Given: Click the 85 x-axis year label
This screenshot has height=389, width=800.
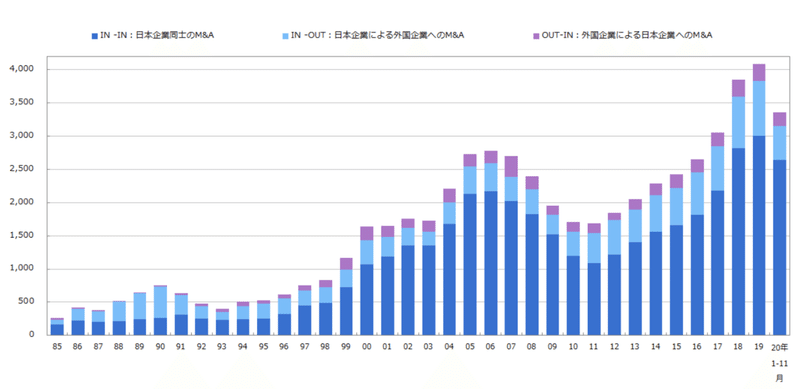Looking at the screenshot, I should coord(57,346).
